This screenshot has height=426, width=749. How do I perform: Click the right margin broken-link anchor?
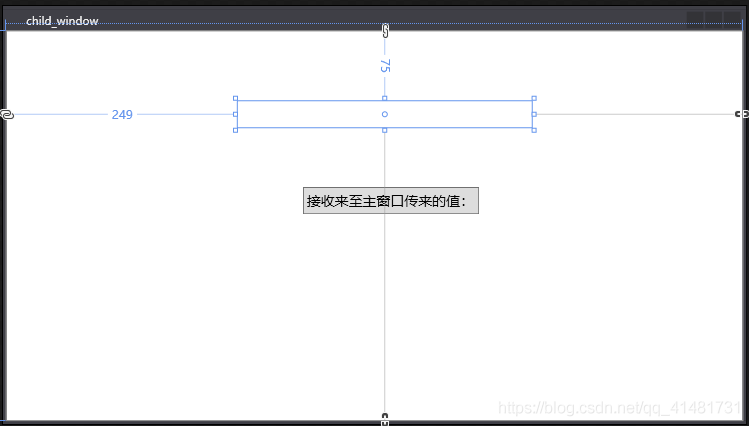click(x=742, y=114)
